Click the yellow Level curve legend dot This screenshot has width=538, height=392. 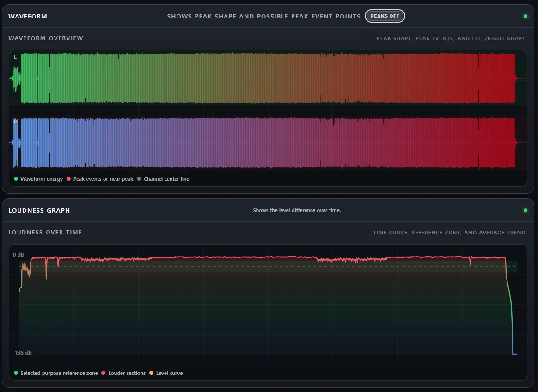tap(151, 373)
